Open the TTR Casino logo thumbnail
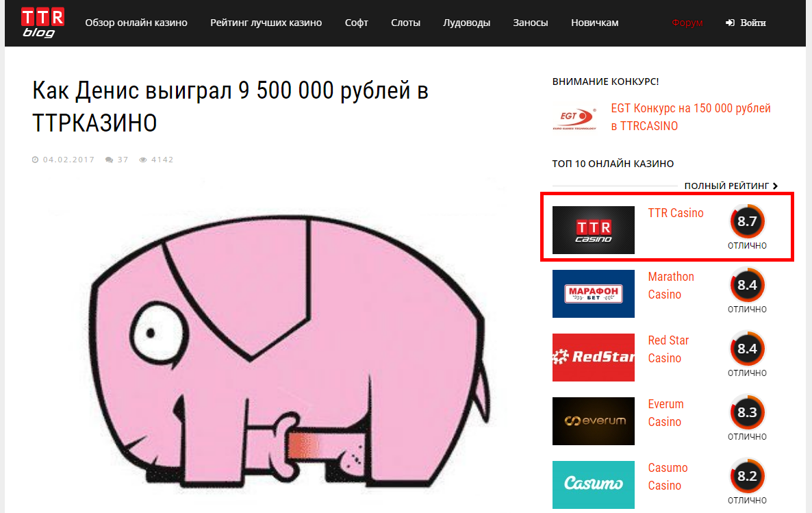 coord(594,230)
